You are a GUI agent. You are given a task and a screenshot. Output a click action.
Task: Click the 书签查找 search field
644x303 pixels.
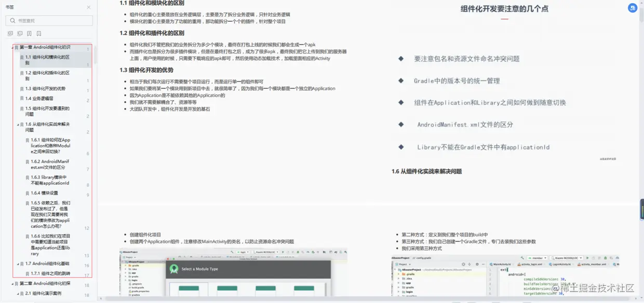pyautogui.click(x=49, y=21)
